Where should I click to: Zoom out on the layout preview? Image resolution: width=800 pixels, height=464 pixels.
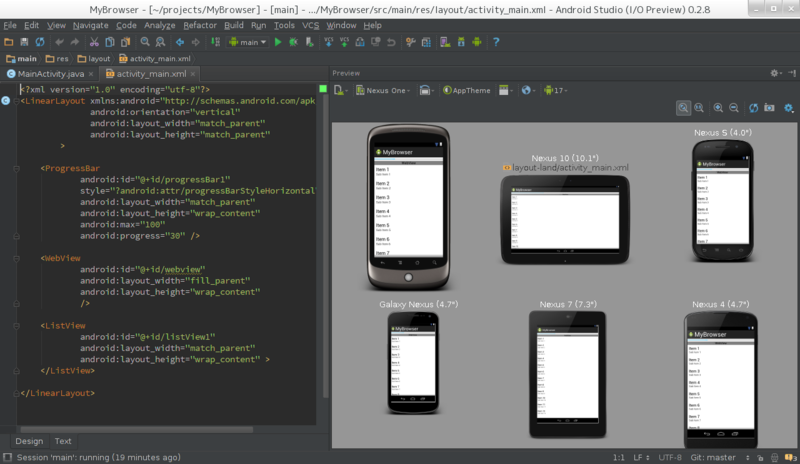click(734, 108)
